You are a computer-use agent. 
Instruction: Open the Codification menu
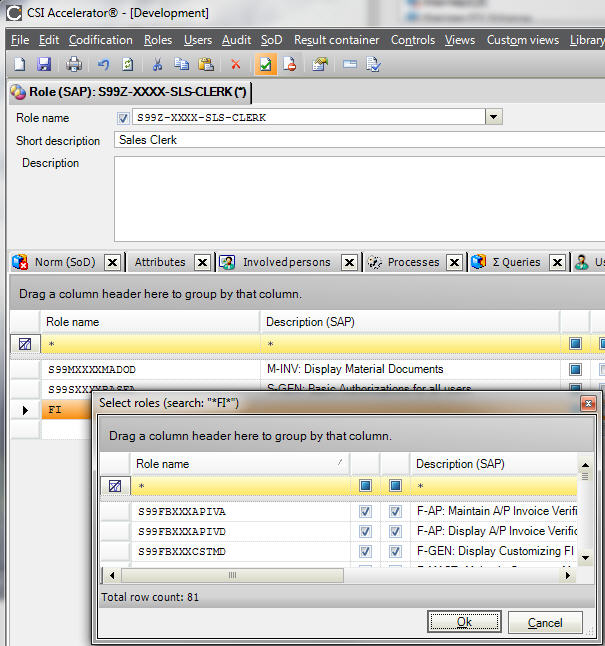tap(101, 40)
